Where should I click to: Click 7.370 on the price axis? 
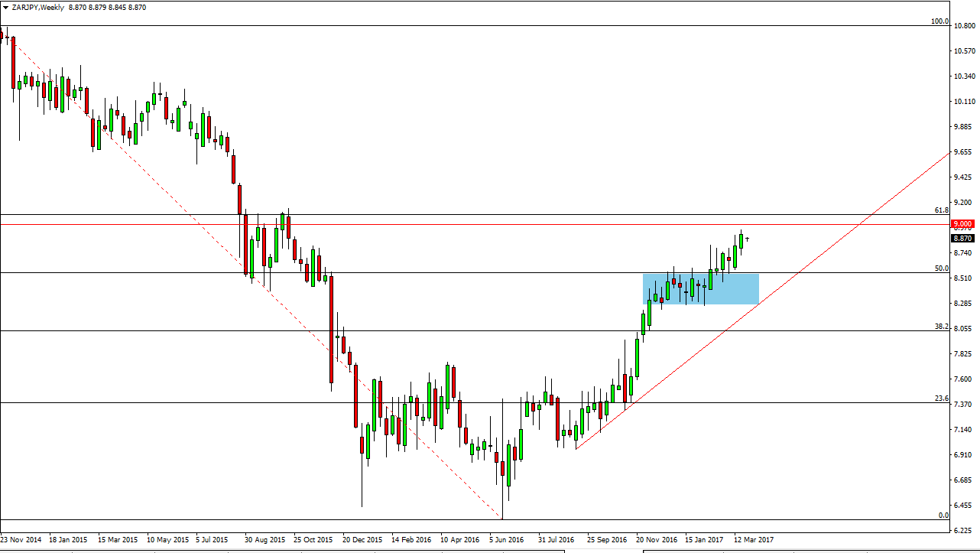coord(964,405)
